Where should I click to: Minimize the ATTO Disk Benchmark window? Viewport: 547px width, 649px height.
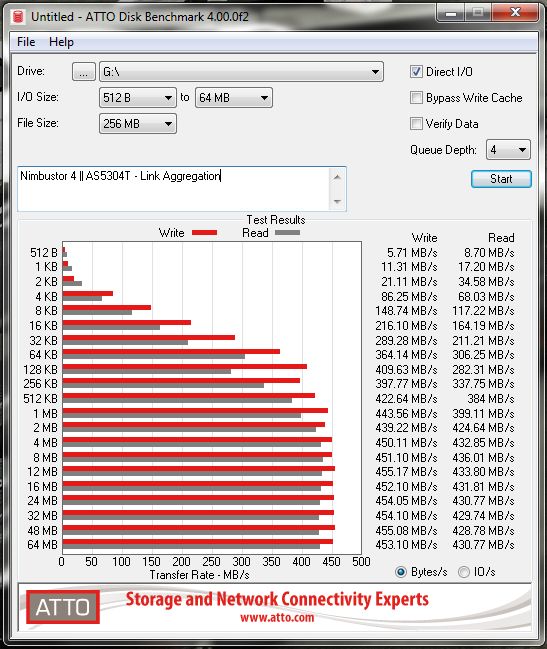pyautogui.click(x=451, y=14)
